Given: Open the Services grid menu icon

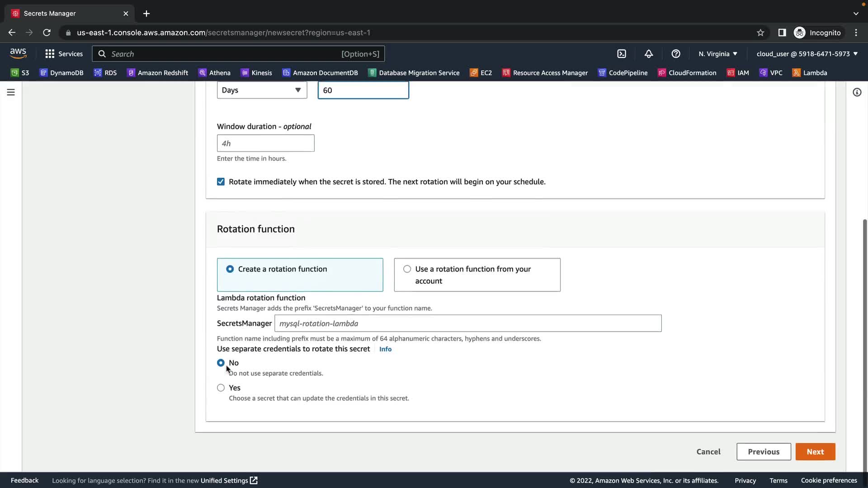Looking at the screenshot, I should 50,54.
